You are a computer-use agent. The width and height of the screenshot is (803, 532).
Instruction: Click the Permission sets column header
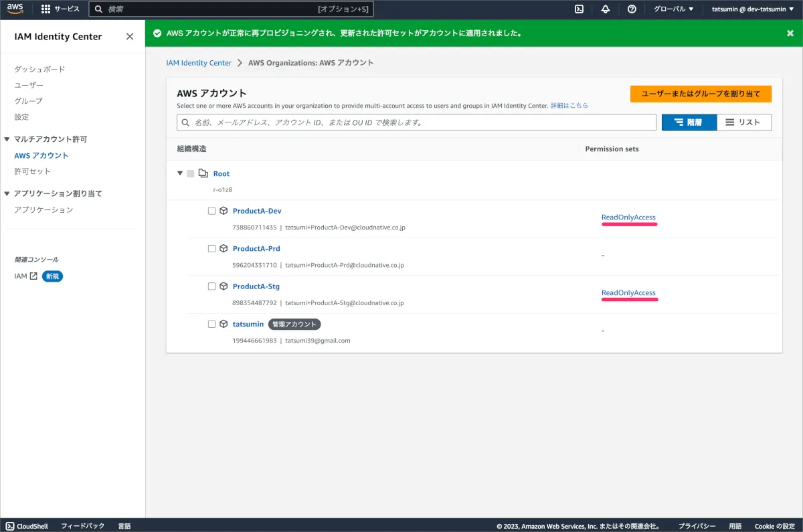pos(612,149)
